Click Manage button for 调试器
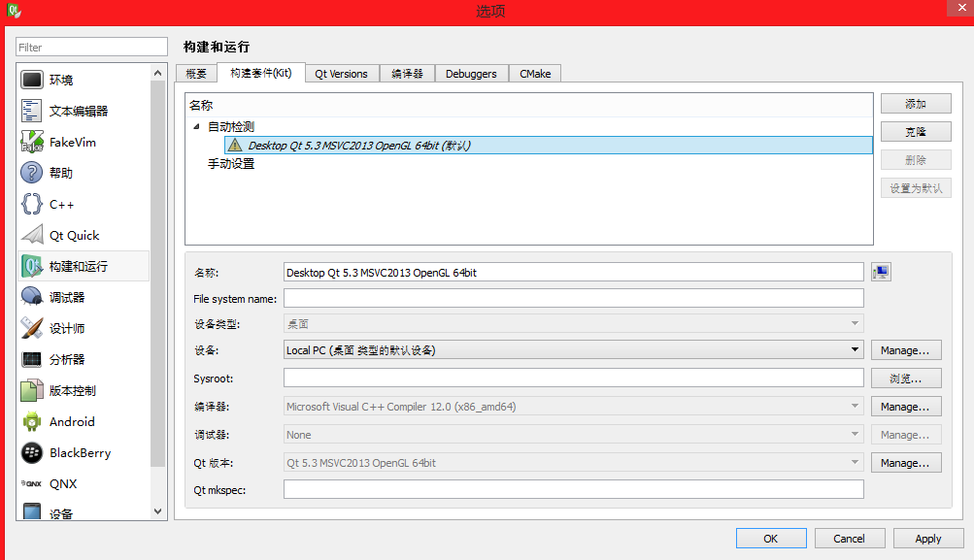Viewport: 974px width, 560px height. click(x=906, y=435)
